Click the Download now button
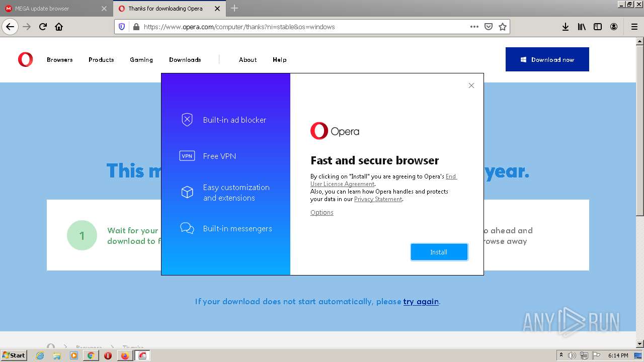 tap(547, 59)
